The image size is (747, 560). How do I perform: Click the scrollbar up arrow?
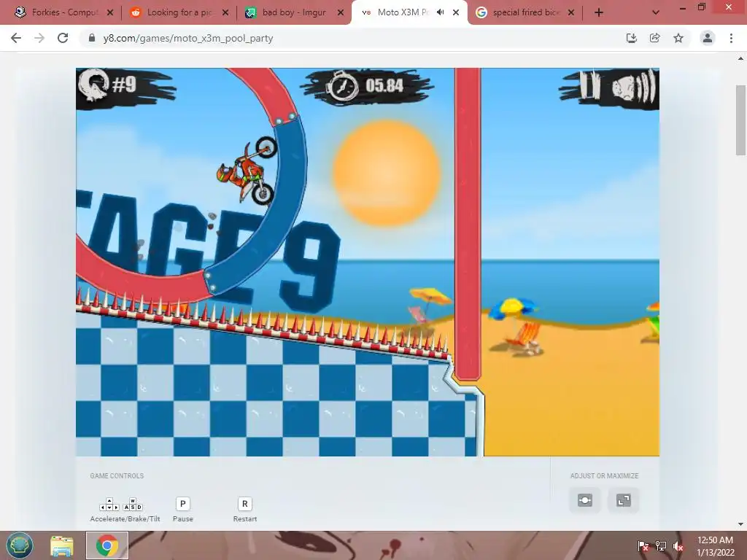pos(740,58)
